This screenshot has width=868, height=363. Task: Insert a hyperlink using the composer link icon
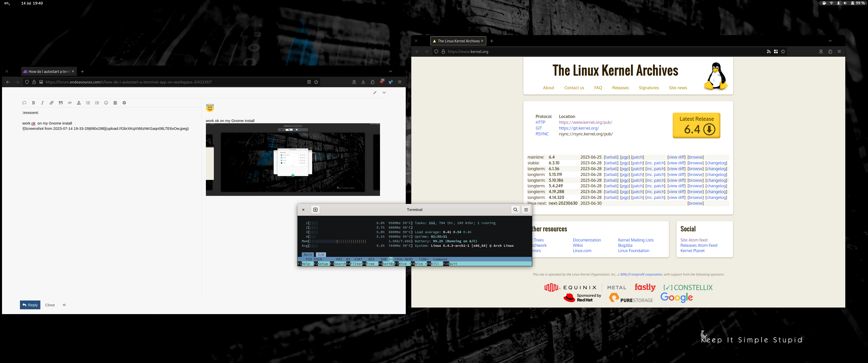point(51,103)
